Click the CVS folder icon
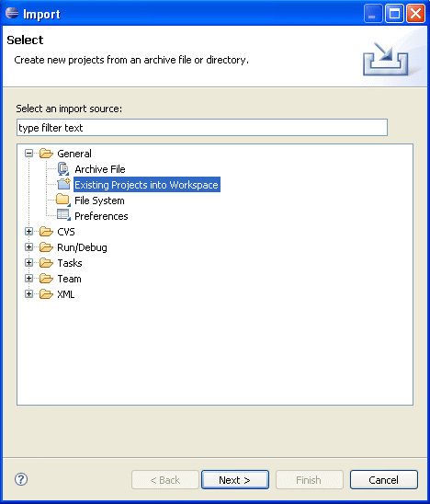The height and width of the screenshot is (504, 430). pyautogui.click(x=46, y=232)
